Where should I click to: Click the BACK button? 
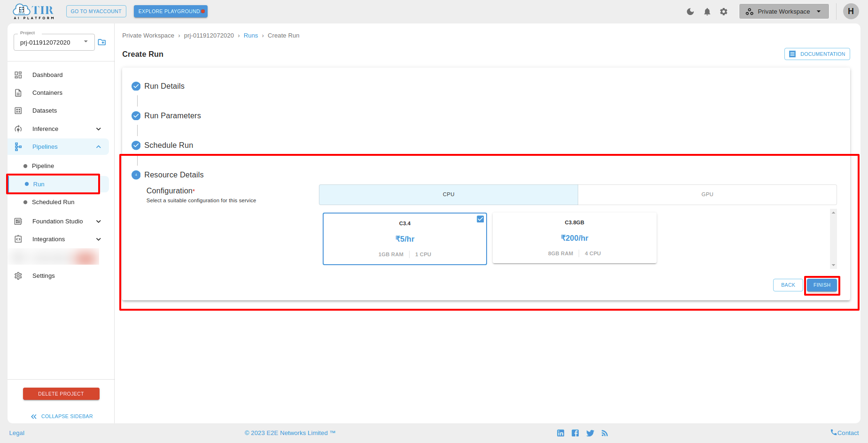(x=788, y=285)
